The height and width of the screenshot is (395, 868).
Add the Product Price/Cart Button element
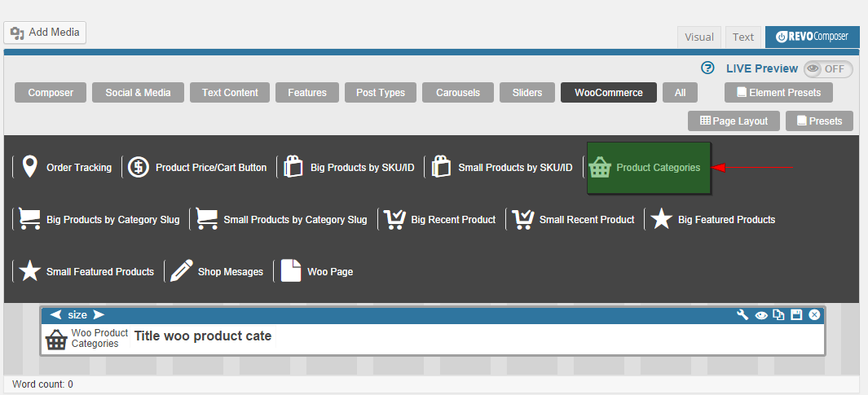click(x=198, y=168)
